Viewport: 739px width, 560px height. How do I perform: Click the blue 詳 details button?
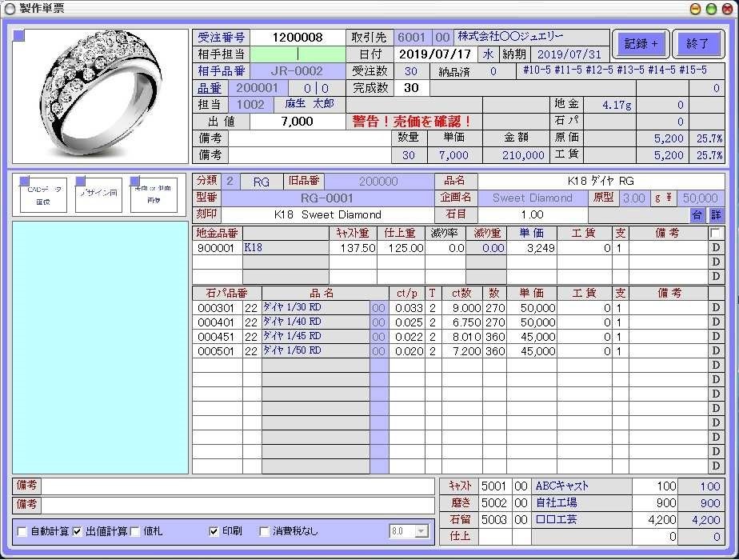coord(716,215)
